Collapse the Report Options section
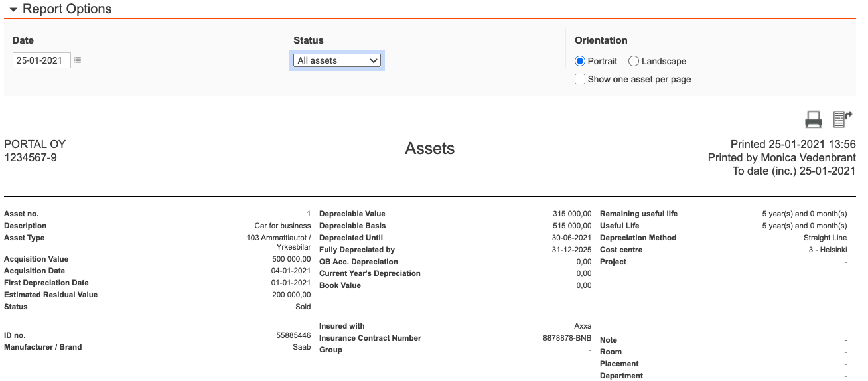Image resolution: width=868 pixels, height=381 pixels. [13, 9]
